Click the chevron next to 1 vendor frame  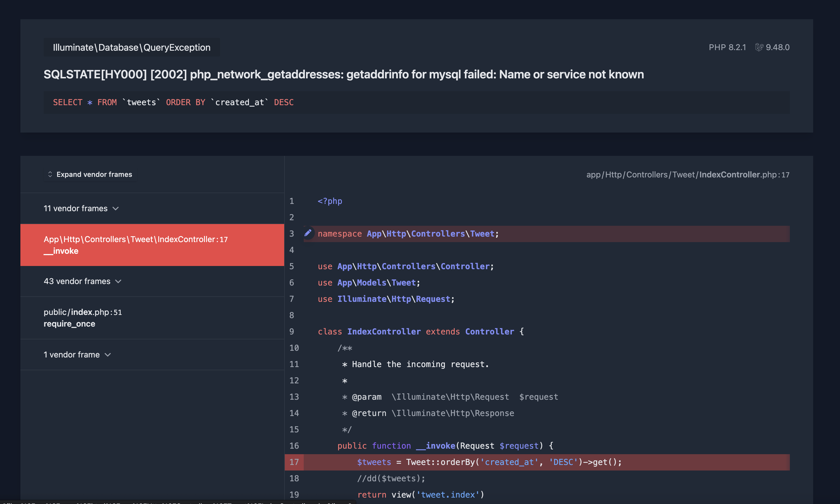[x=108, y=355]
